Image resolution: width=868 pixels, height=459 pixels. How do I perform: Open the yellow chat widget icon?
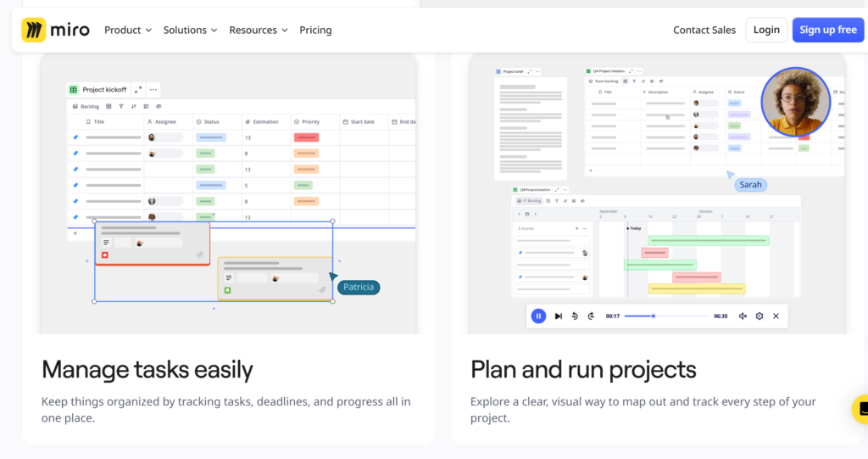[861, 410]
